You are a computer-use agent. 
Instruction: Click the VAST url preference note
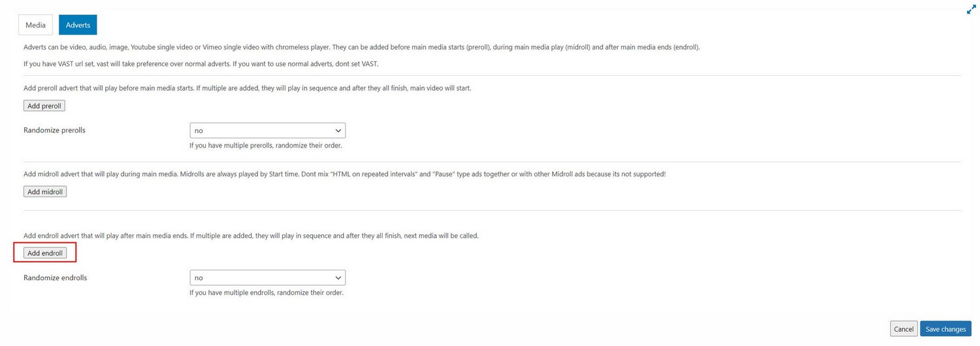tap(201, 64)
